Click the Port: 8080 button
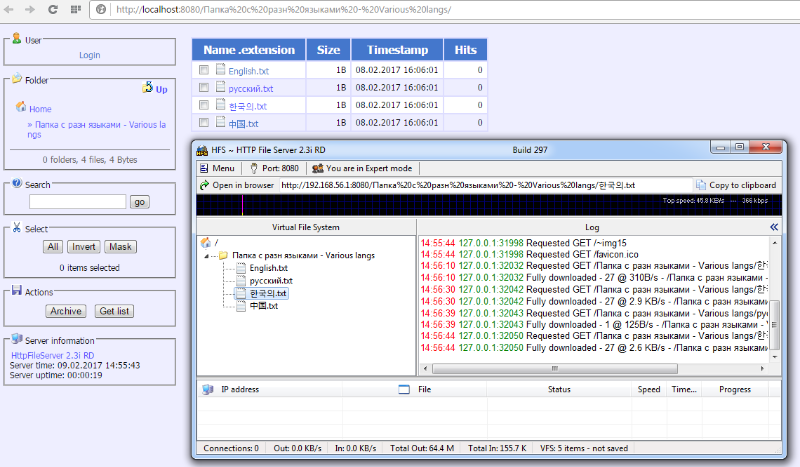Image resolution: width=800 pixels, height=467 pixels. (x=274, y=168)
